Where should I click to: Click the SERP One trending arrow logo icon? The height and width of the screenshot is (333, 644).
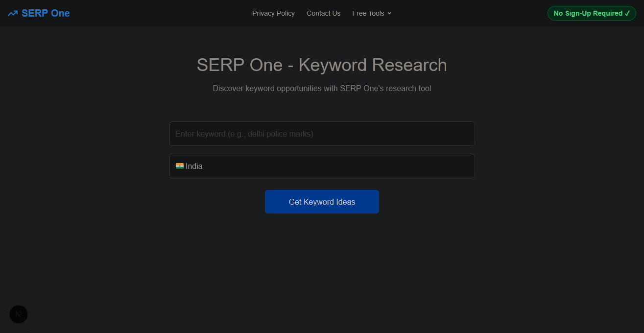tap(12, 13)
